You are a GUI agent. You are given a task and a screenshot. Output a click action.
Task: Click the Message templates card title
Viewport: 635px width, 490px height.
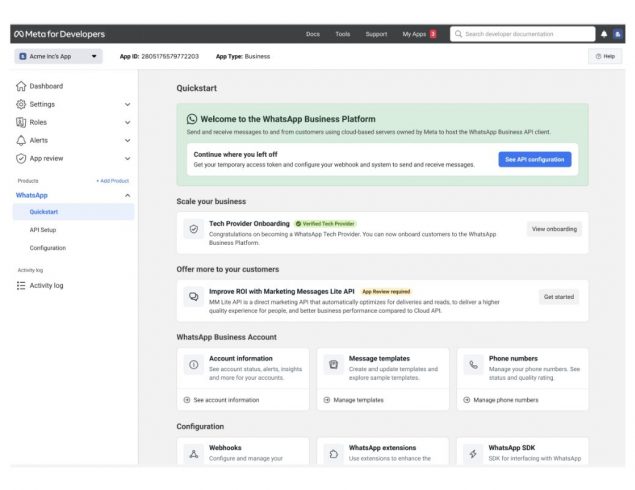[379, 358]
